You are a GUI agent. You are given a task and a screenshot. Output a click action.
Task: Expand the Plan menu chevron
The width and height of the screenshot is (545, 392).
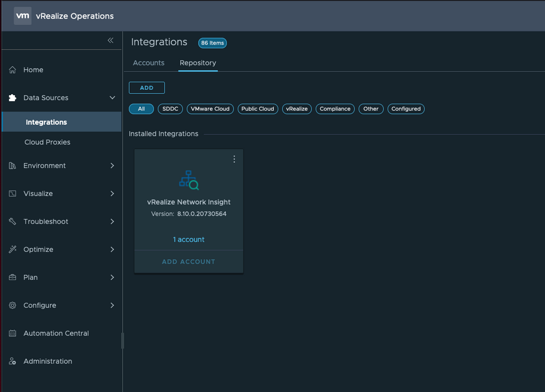(x=112, y=278)
